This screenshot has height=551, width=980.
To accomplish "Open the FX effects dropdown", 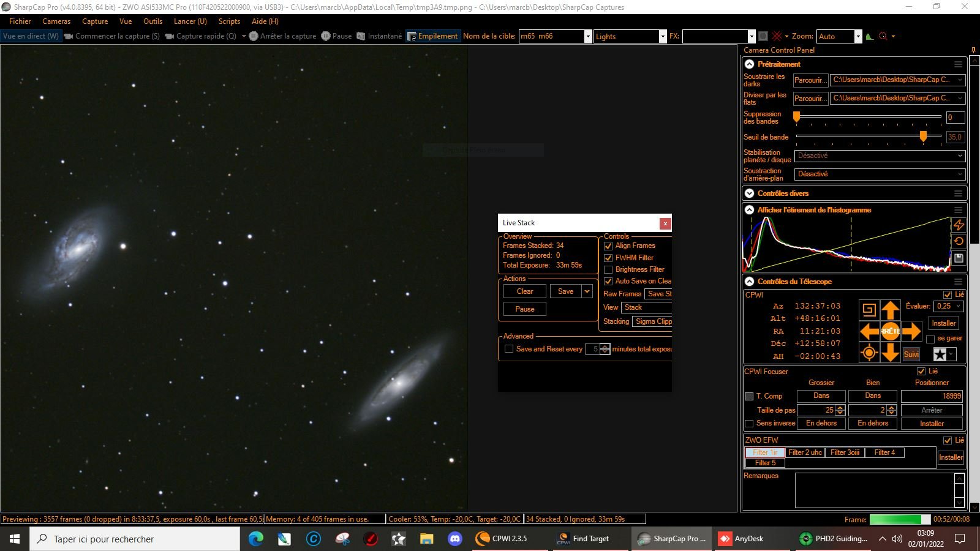I will pyautogui.click(x=751, y=36).
